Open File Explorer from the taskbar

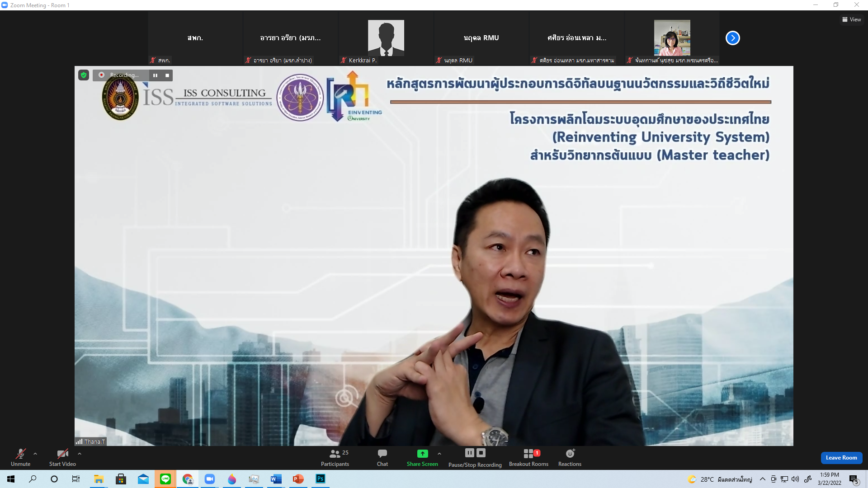point(99,479)
